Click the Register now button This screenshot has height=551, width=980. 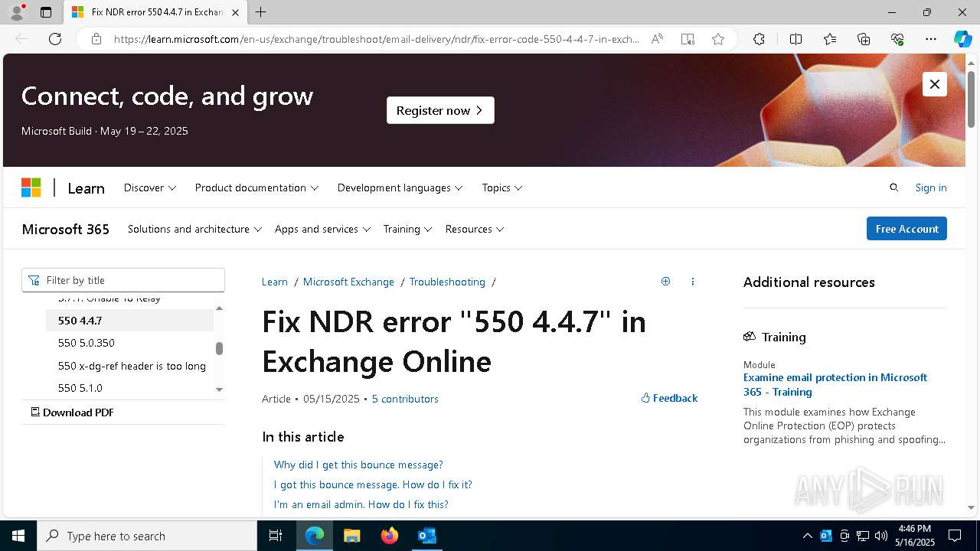pos(440,110)
